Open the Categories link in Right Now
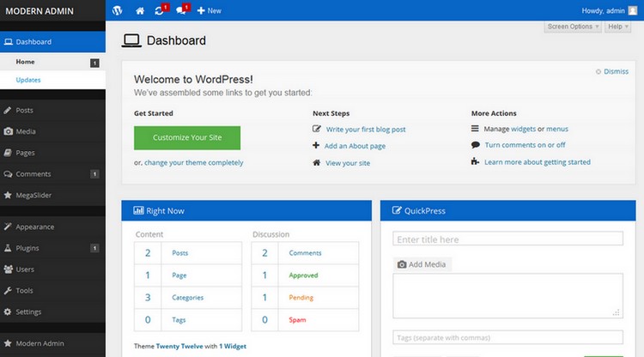 (188, 298)
